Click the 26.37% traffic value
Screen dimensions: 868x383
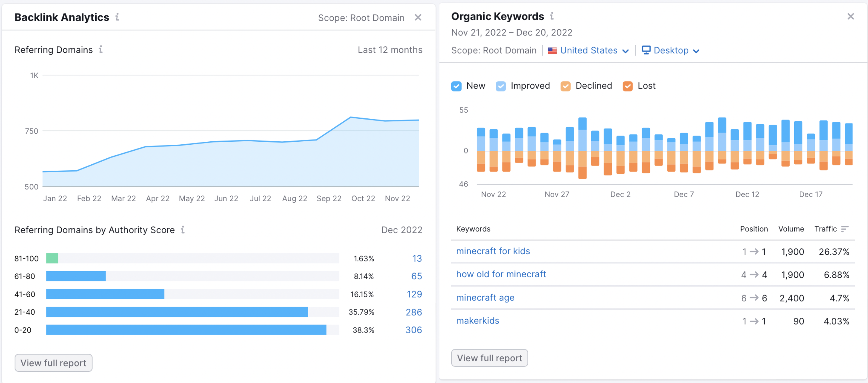(x=834, y=252)
